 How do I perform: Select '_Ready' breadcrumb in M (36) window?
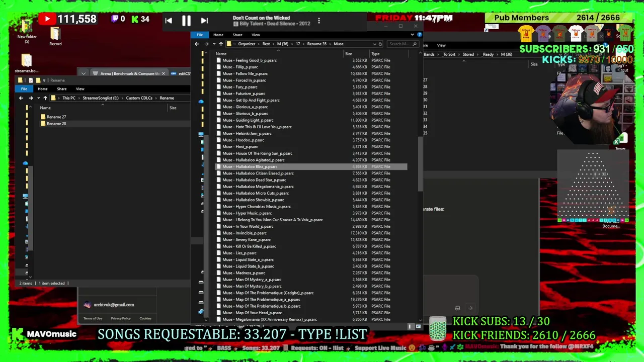488,54
